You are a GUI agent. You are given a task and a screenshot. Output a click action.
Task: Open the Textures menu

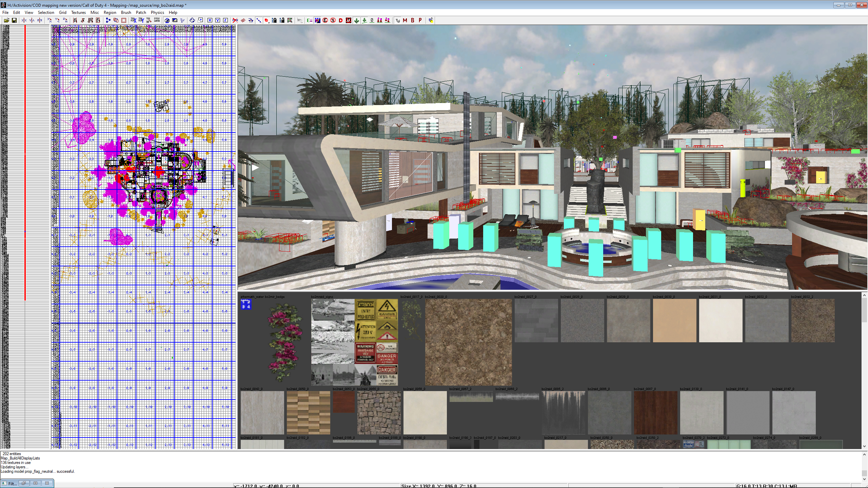click(78, 13)
